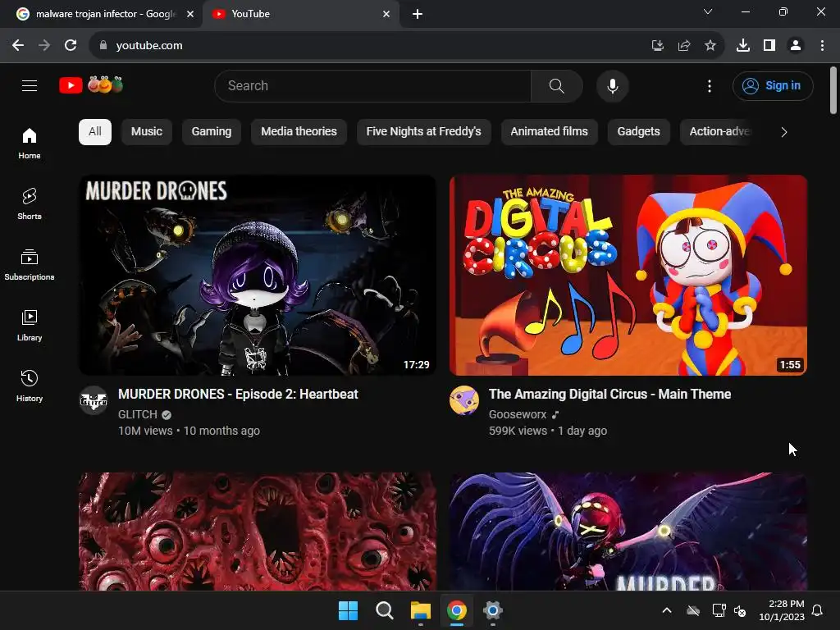Open Settings gear in taskbar
This screenshot has height=630, width=840.
coord(492,610)
